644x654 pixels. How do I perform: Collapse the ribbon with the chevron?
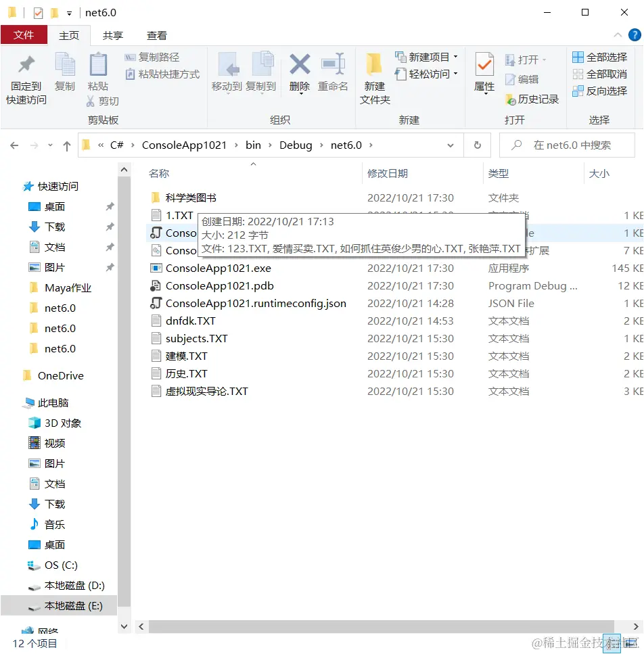click(x=618, y=35)
